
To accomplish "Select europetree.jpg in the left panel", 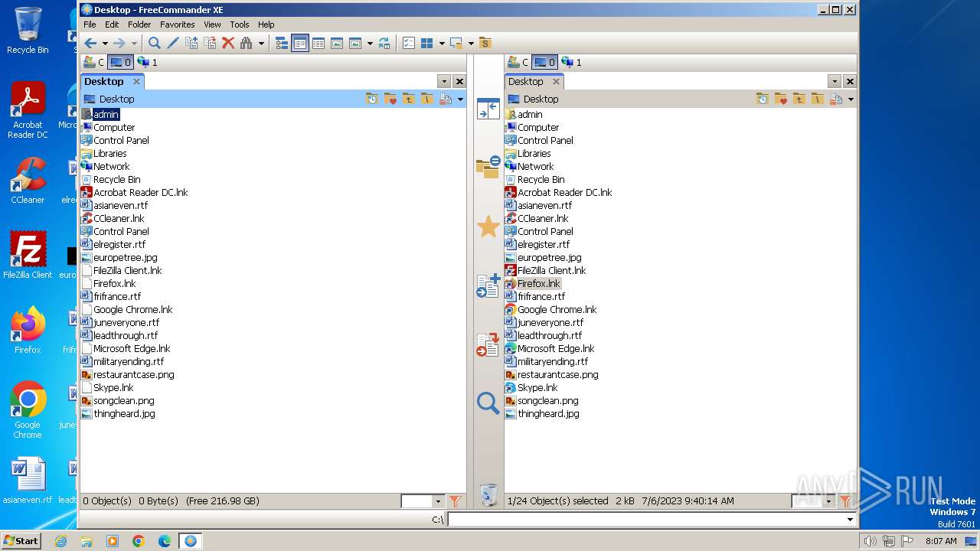I will 119,258.
